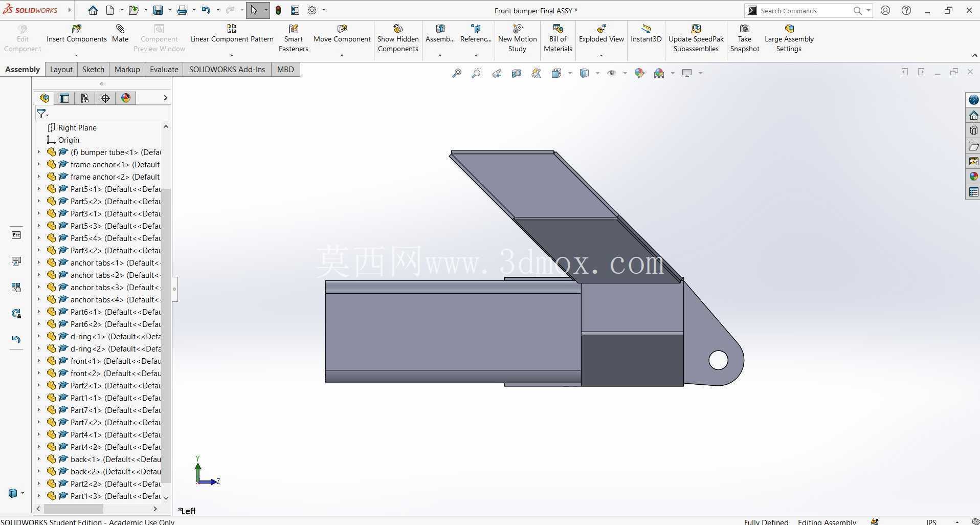The height and width of the screenshot is (525, 980).
Task: Open the FeatureManager design tree tab
Action: [44, 98]
